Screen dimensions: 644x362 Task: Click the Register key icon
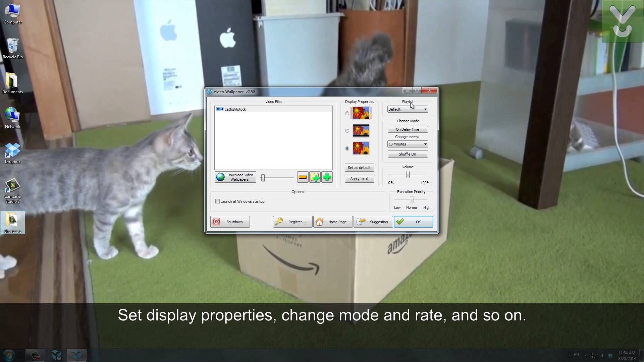click(279, 222)
